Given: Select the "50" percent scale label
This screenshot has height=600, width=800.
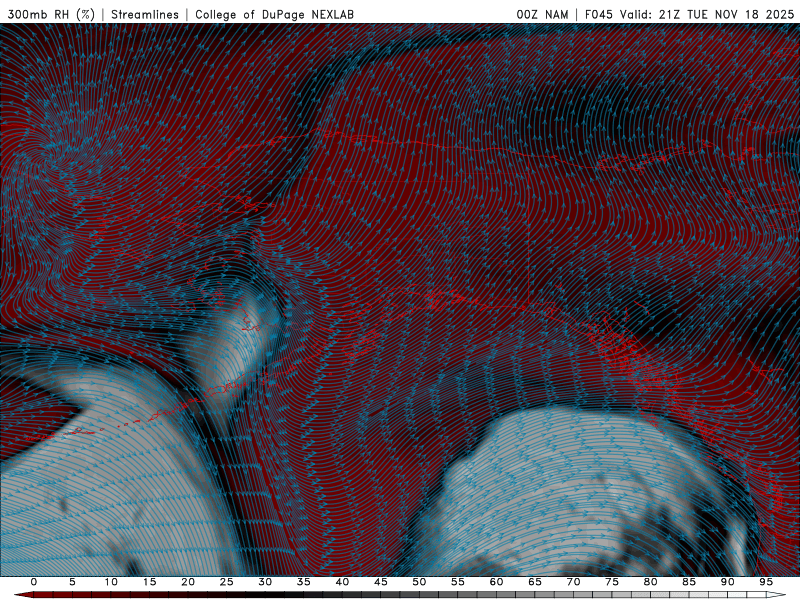Looking at the screenshot, I should [x=419, y=582].
